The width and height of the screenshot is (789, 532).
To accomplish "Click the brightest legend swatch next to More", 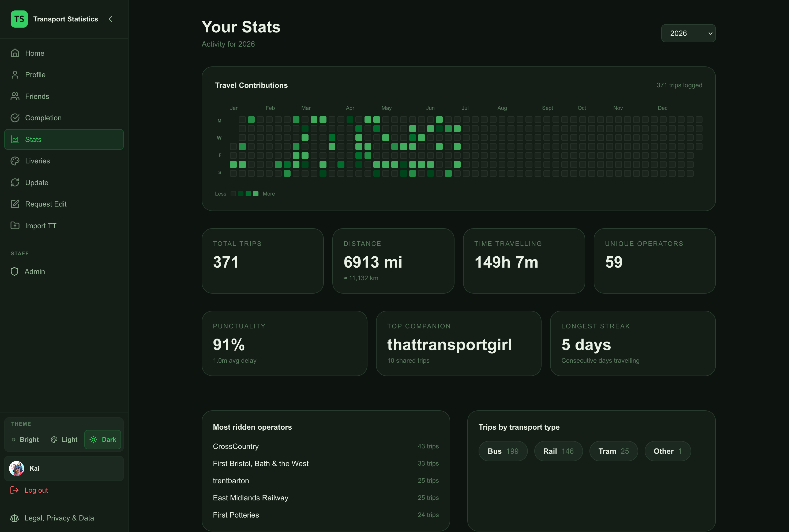I will (256, 194).
